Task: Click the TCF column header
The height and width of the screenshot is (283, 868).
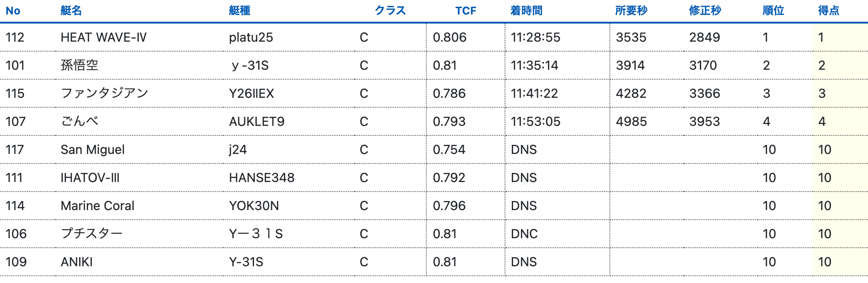Action: [x=465, y=11]
